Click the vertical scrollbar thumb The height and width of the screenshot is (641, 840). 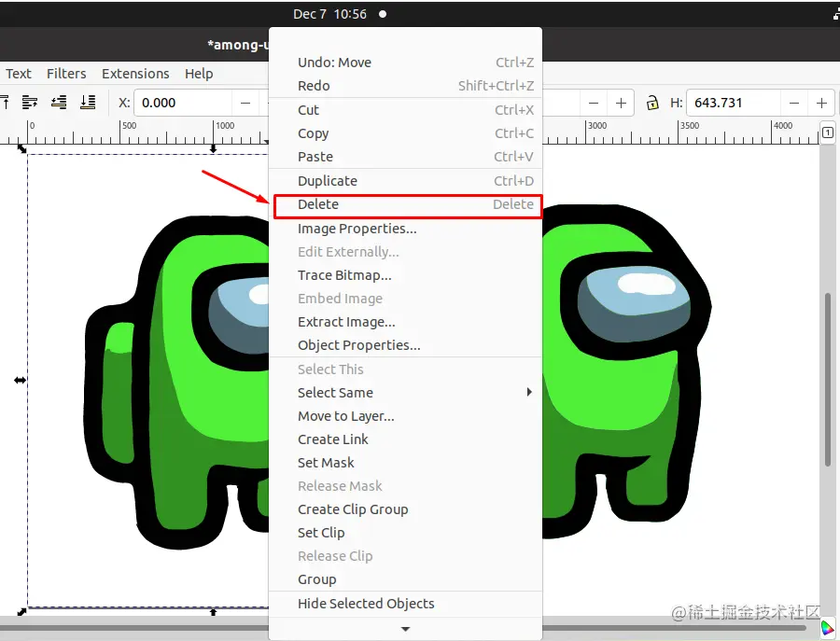828,378
